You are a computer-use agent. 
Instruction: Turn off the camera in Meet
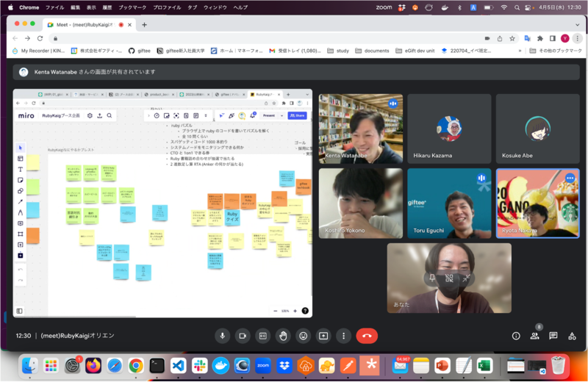243,336
